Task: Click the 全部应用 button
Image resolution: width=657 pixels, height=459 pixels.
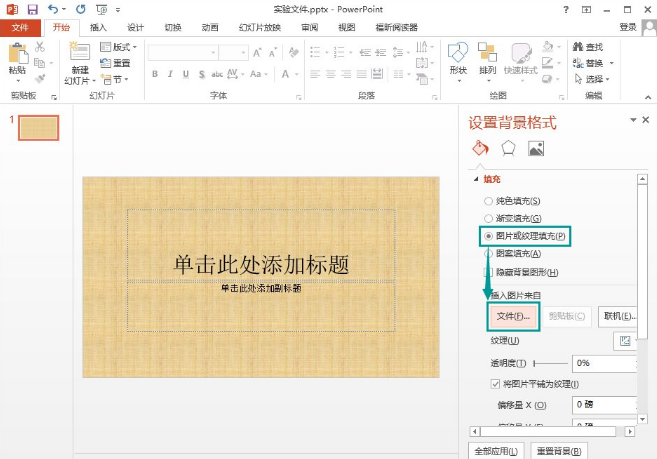Action: (x=495, y=451)
